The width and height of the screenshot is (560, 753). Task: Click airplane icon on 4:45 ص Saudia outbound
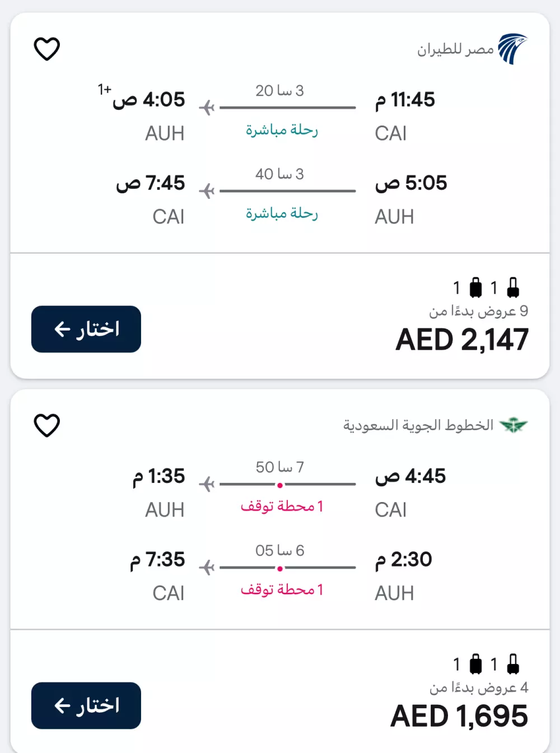click(207, 484)
